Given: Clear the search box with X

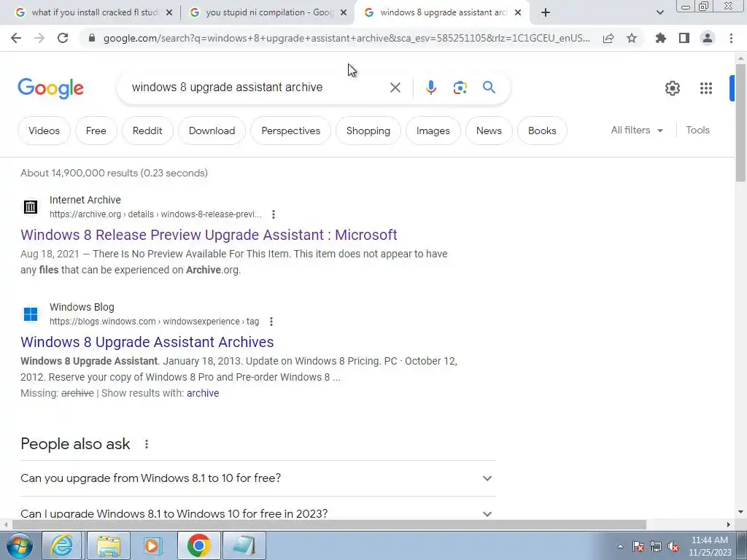Looking at the screenshot, I should pyautogui.click(x=395, y=87).
